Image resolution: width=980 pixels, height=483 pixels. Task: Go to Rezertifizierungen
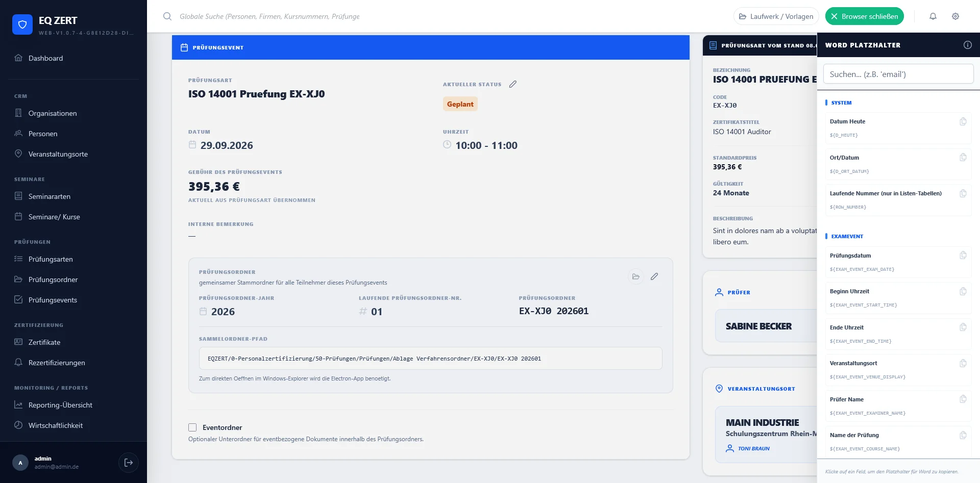click(x=73, y=363)
